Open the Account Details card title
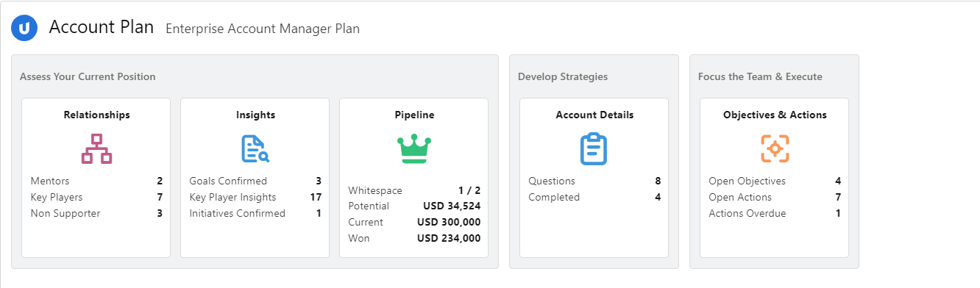The height and width of the screenshot is (288, 980). click(x=594, y=115)
